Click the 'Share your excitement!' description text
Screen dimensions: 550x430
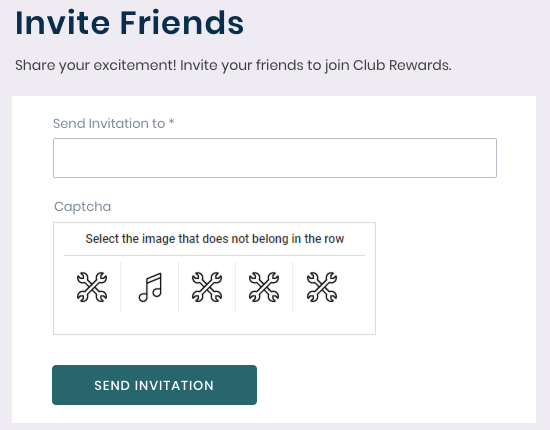pyautogui.click(x=96, y=65)
